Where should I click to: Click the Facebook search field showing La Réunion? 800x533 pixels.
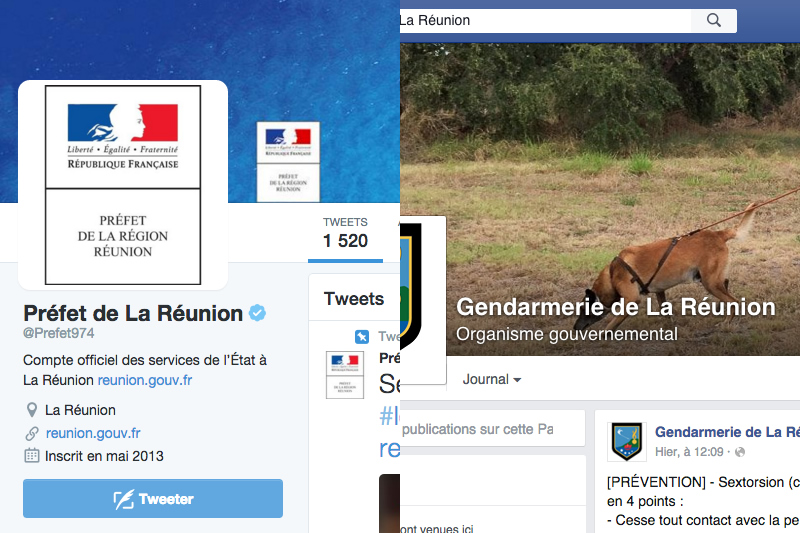[x=545, y=20]
